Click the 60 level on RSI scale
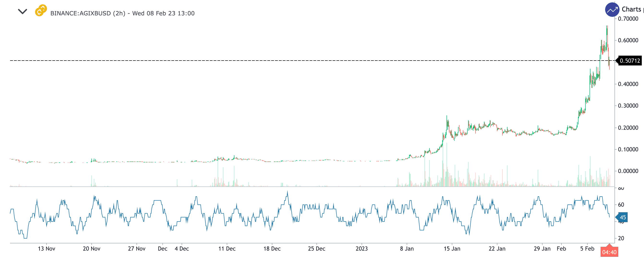 (x=621, y=205)
